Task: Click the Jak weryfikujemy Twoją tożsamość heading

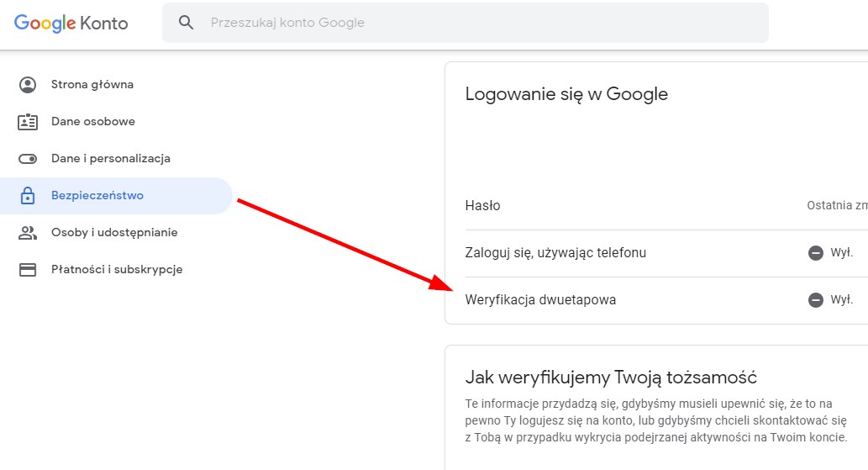Action: pyautogui.click(x=611, y=378)
